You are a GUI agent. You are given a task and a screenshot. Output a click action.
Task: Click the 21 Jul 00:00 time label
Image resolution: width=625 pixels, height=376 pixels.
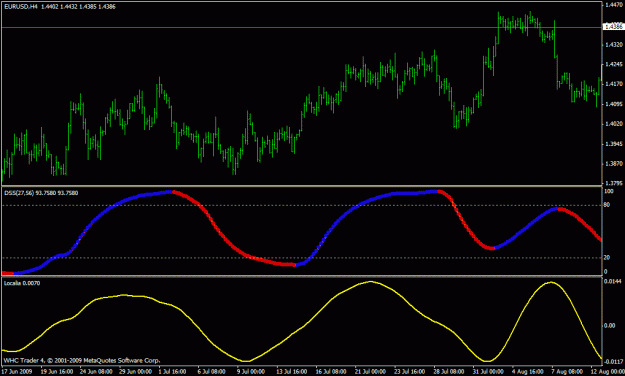point(370,372)
